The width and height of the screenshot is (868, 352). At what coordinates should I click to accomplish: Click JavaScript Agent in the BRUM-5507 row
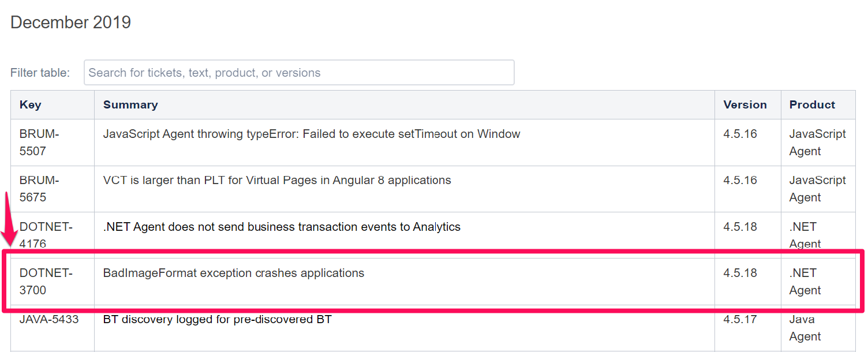(817, 143)
